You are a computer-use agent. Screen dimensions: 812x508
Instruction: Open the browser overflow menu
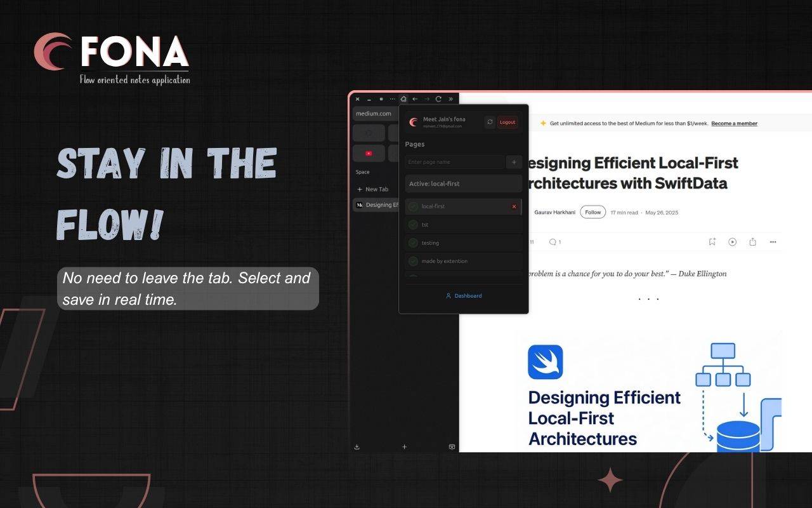click(392, 99)
